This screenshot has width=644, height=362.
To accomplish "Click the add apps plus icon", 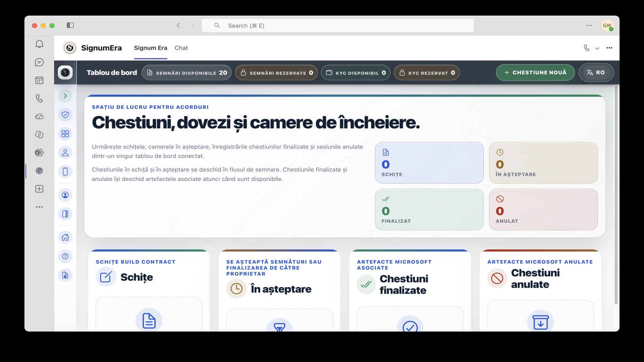I will click(39, 189).
